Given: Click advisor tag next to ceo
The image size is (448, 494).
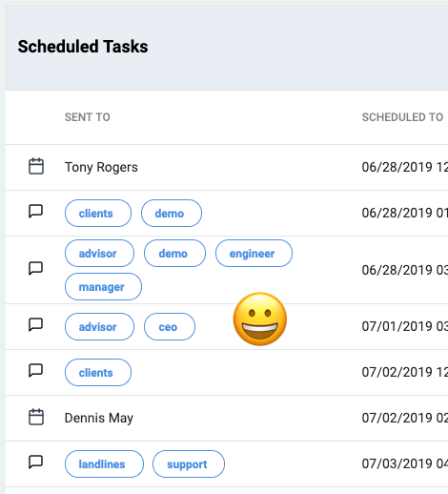Looking at the screenshot, I should [99, 327].
